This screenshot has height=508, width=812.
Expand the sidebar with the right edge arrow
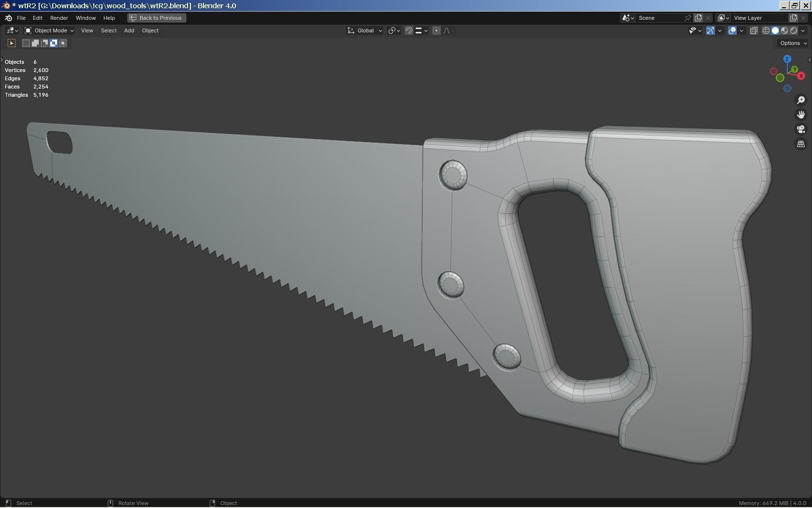(810, 60)
